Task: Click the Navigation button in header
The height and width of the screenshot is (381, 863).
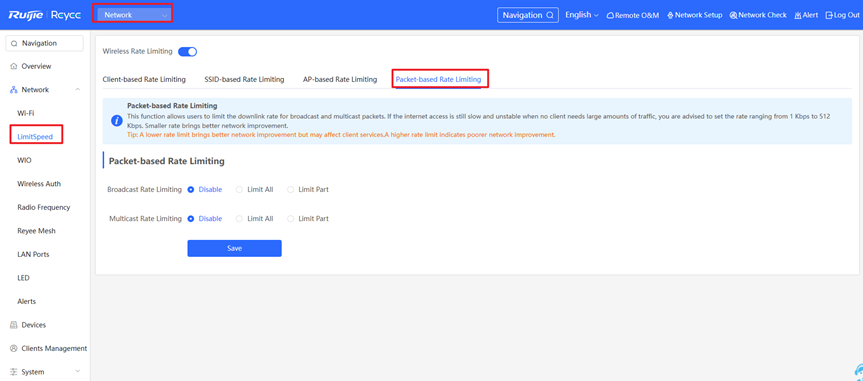Action: [528, 15]
